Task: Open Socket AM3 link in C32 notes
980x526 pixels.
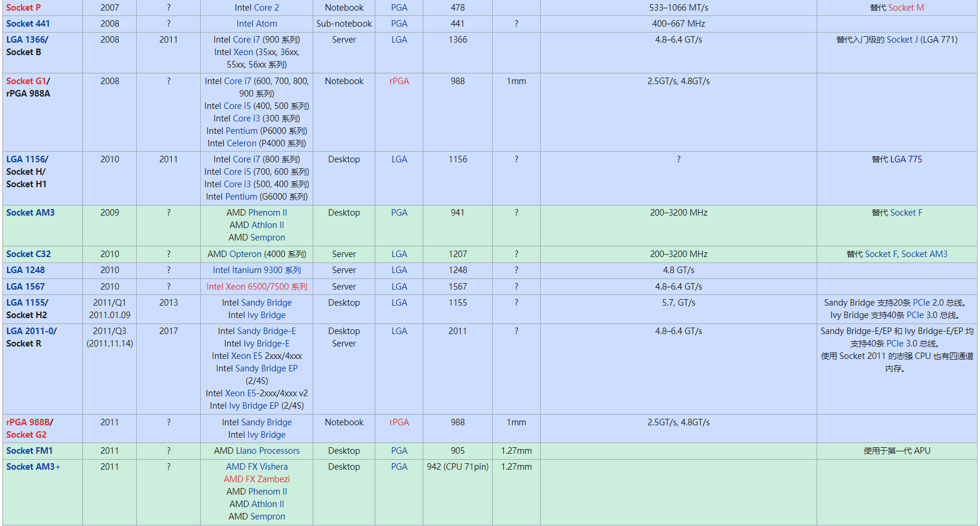Action: tap(924, 254)
